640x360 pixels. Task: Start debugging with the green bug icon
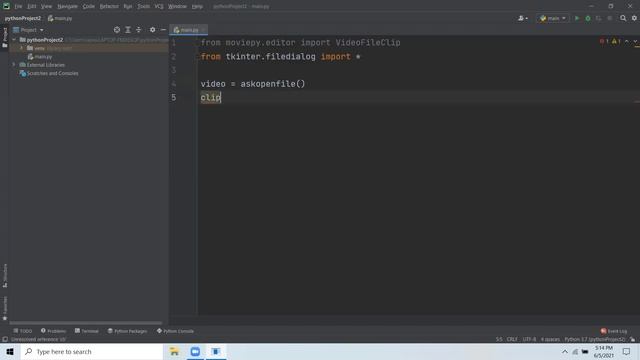tap(588, 18)
